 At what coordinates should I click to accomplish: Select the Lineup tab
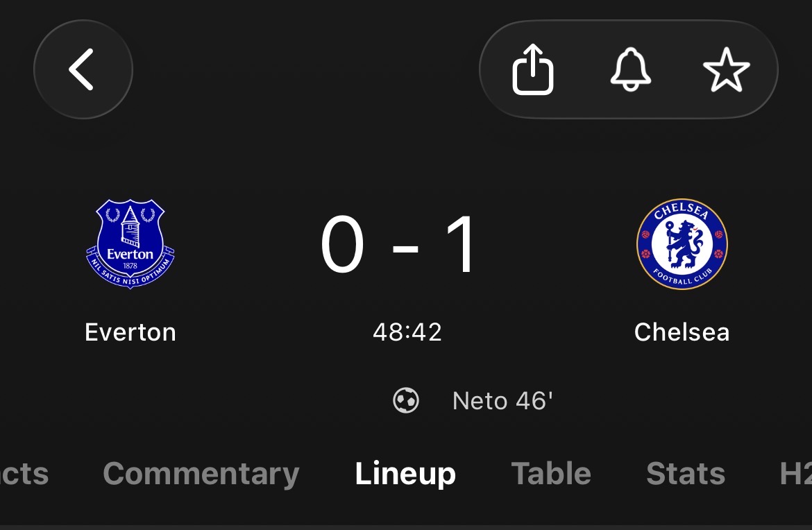click(x=405, y=474)
